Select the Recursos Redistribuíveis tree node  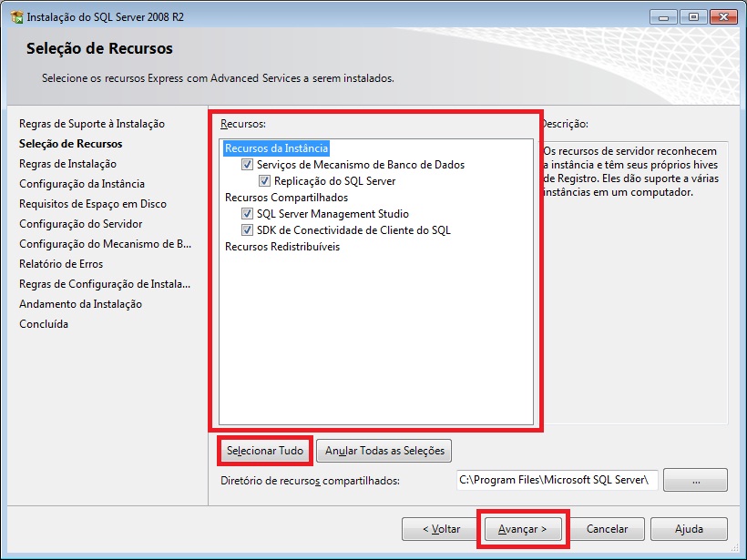[x=282, y=247]
